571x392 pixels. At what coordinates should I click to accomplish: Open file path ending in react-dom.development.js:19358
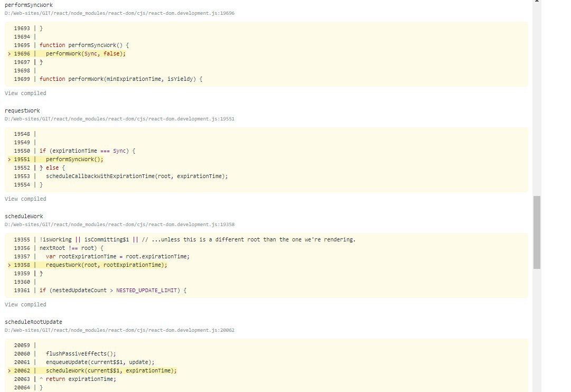pos(119,225)
